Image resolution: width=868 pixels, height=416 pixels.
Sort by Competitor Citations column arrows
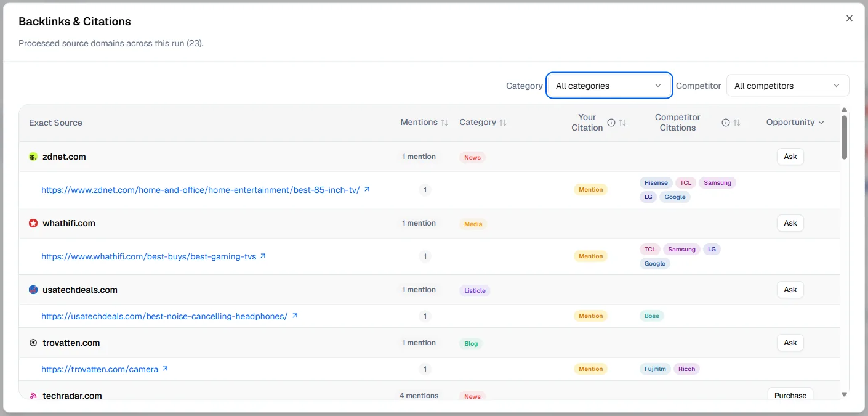pyautogui.click(x=737, y=123)
